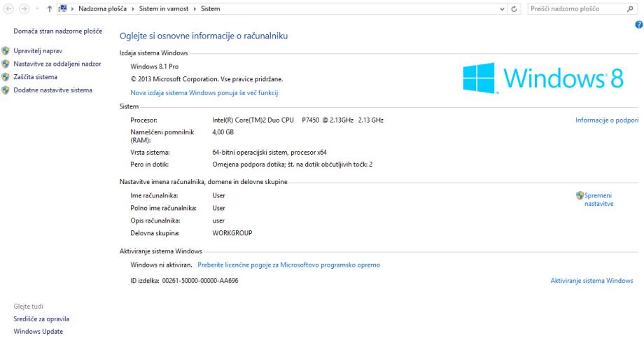Click the Polno ime računalnika value User
644x343 pixels.
point(218,209)
